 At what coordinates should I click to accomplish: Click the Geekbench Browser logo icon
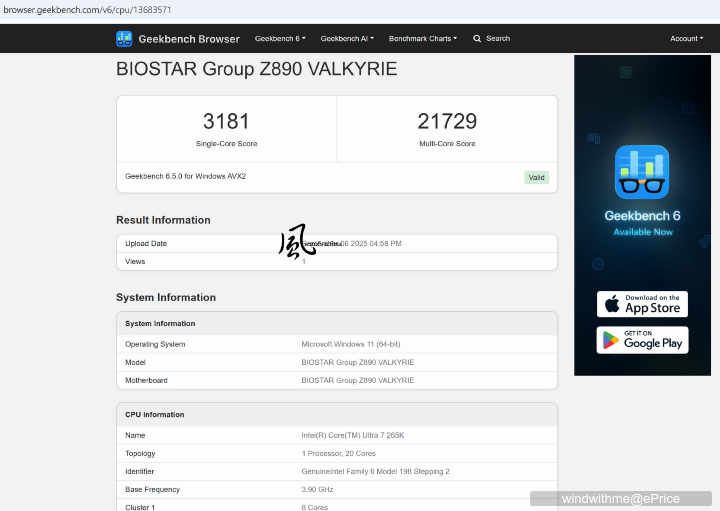coord(124,39)
